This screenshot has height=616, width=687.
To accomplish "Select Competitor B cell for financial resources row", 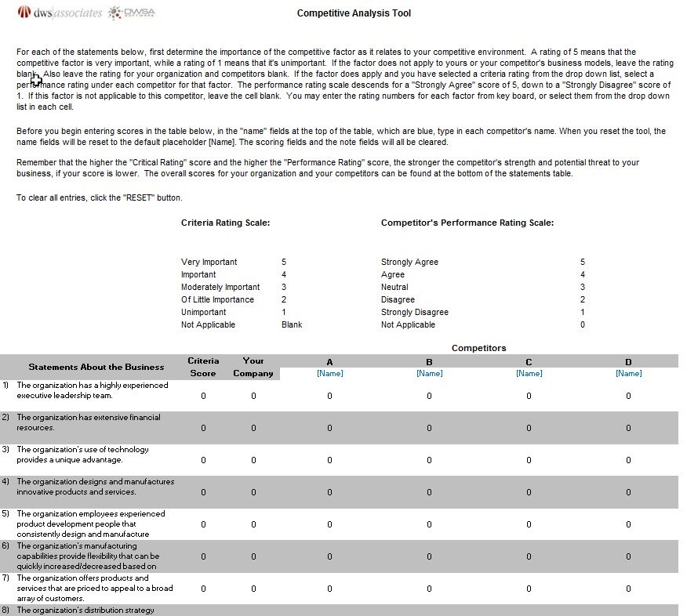I will [430, 428].
